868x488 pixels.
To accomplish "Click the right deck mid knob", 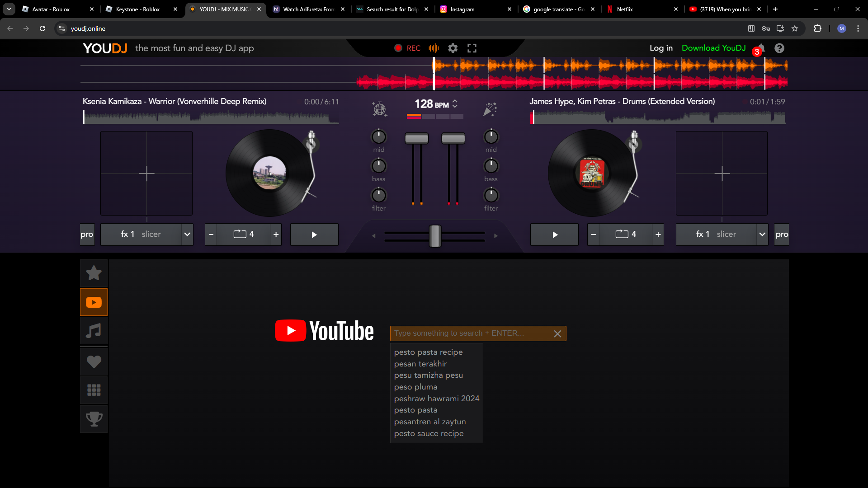I will pyautogui.click(x=491, y=136).
